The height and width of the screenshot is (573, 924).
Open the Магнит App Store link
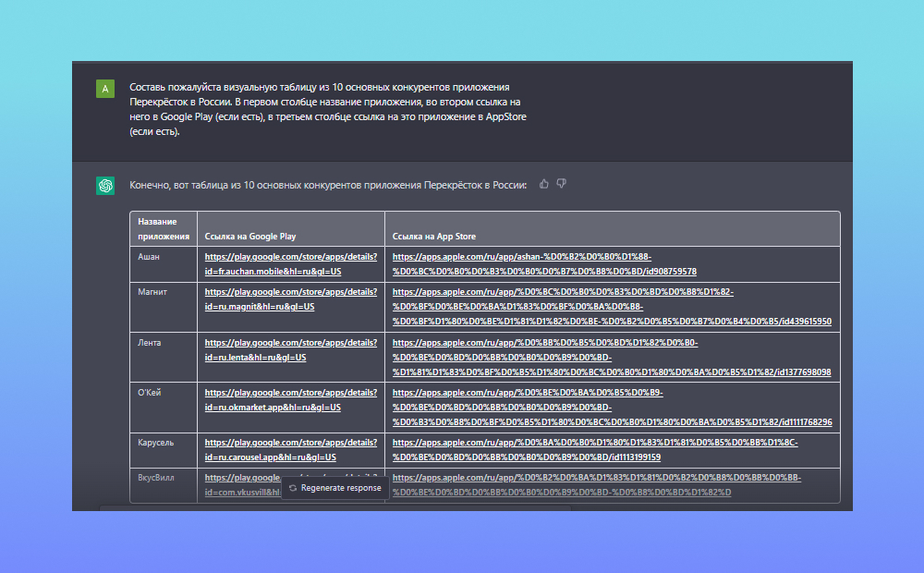[x=612, y=307]
